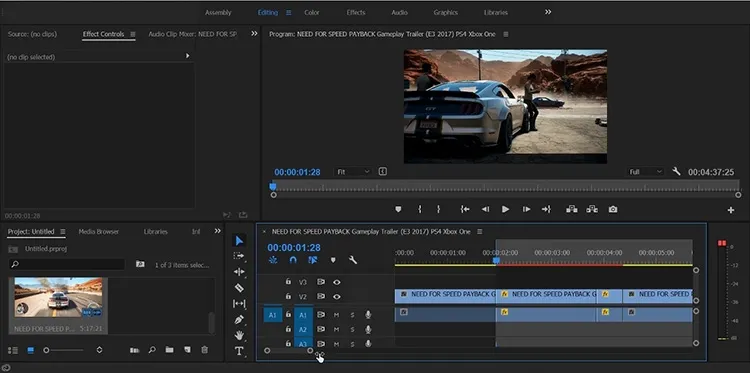The width and height of the screenshot is (750, 373).
Task: Open the Program monitor button editor plus
Action: pos(730,210)
